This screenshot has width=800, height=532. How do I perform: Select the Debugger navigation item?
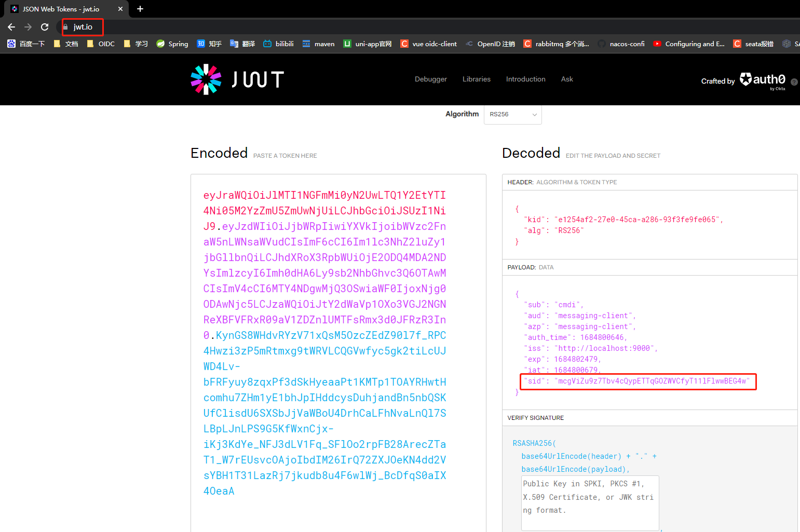[x=430, y=79]
